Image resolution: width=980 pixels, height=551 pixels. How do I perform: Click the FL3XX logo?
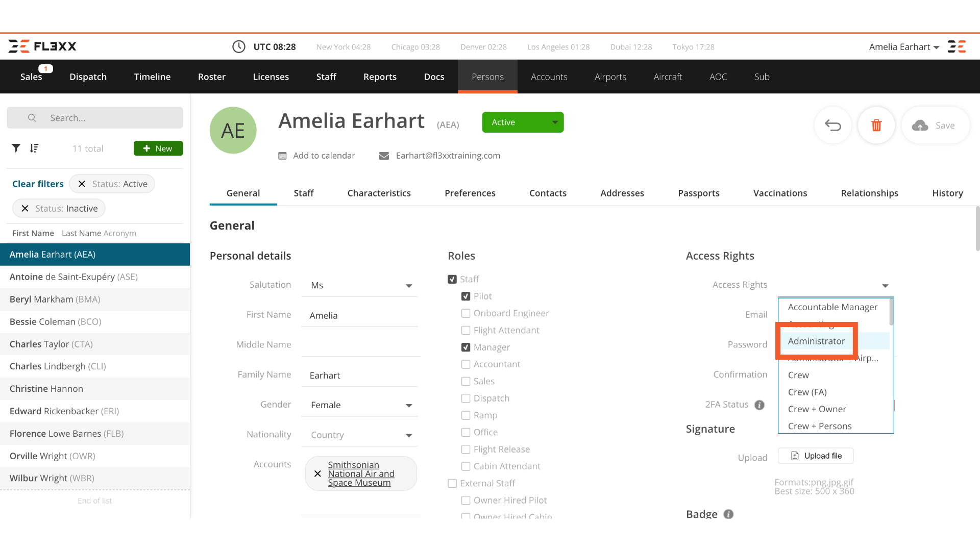[x=42, y=46]
